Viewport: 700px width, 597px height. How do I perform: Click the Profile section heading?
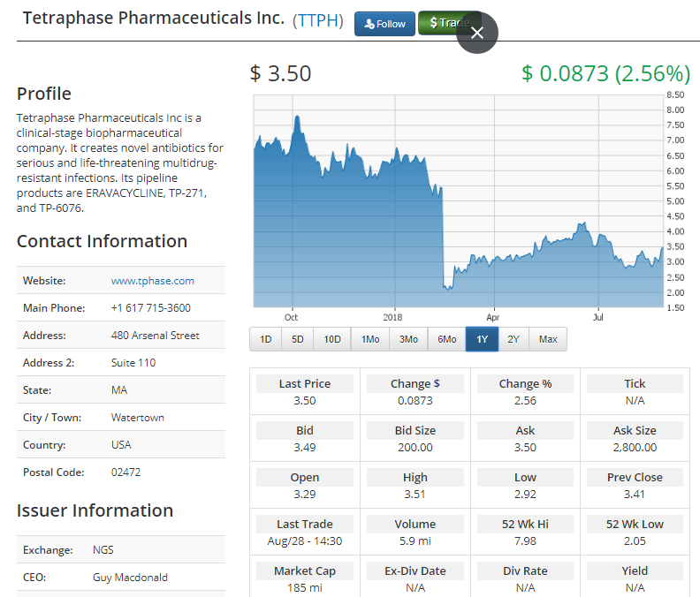coord(44,94)
